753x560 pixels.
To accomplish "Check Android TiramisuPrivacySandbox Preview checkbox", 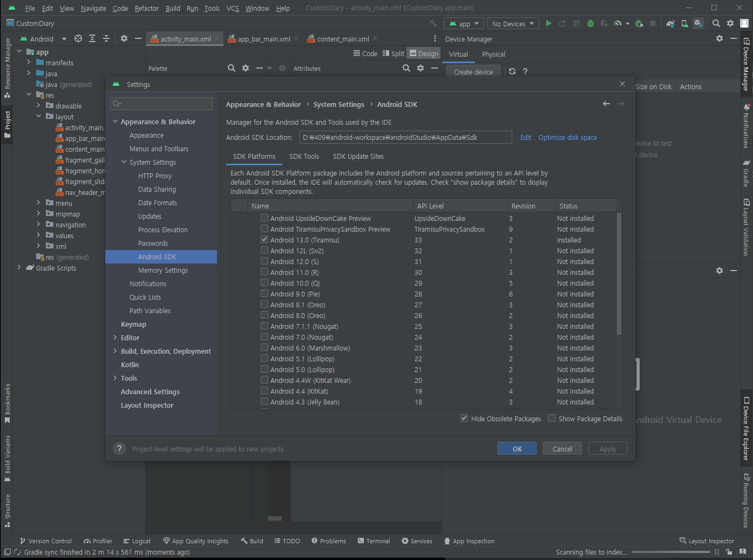I will pos(264,228).
